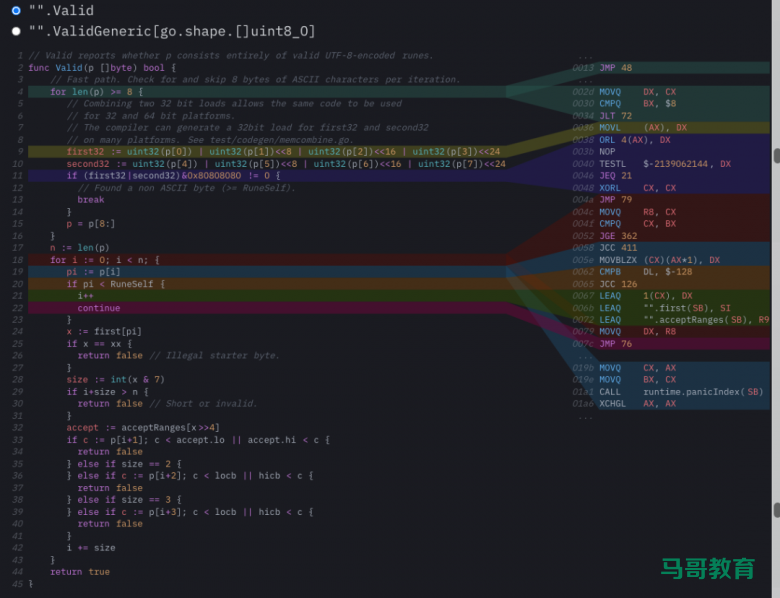Image resolution: width=780 pixels, height=598 pixels.
Task: Select the "".Valid radio button
Action: [16, 11]
